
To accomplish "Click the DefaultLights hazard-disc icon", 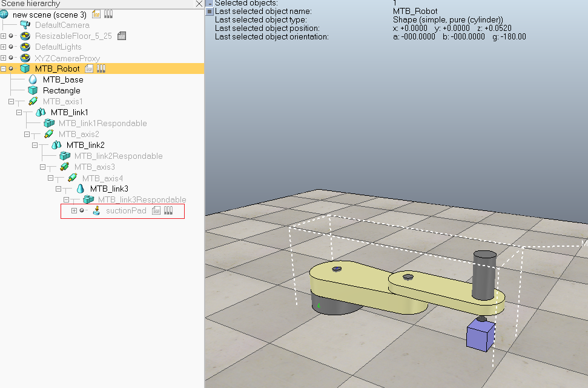I will coord(25,47).
